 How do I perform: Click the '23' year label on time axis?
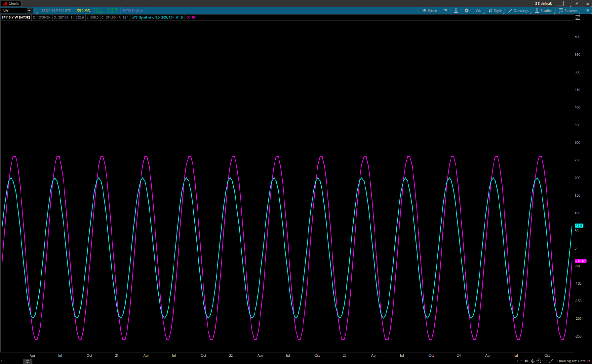click(345, 355)
